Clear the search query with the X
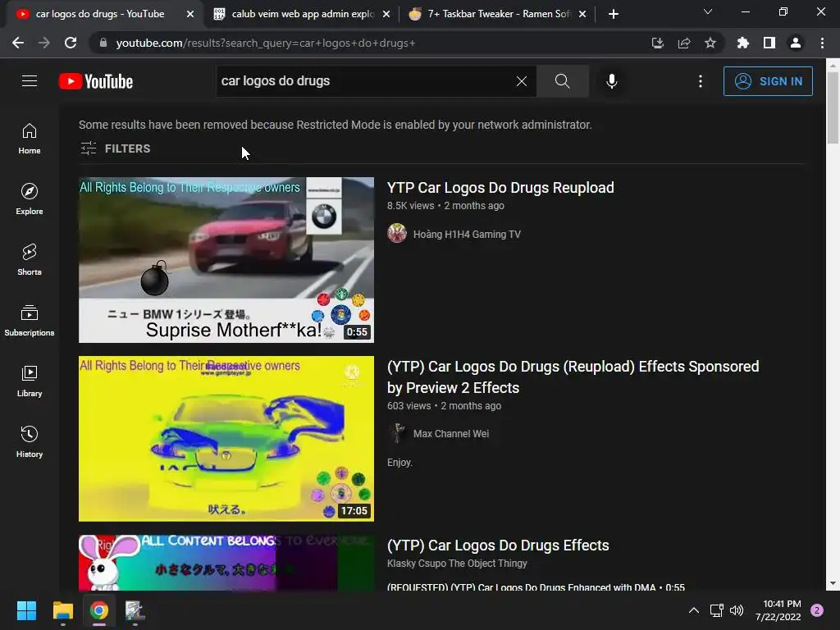 click(521, 81)
